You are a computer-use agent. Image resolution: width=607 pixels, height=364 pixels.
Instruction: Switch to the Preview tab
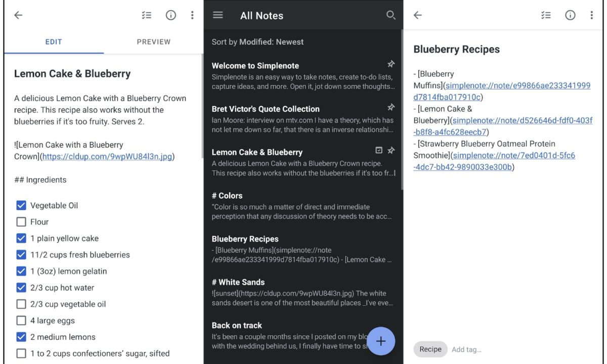click(153, 42)
